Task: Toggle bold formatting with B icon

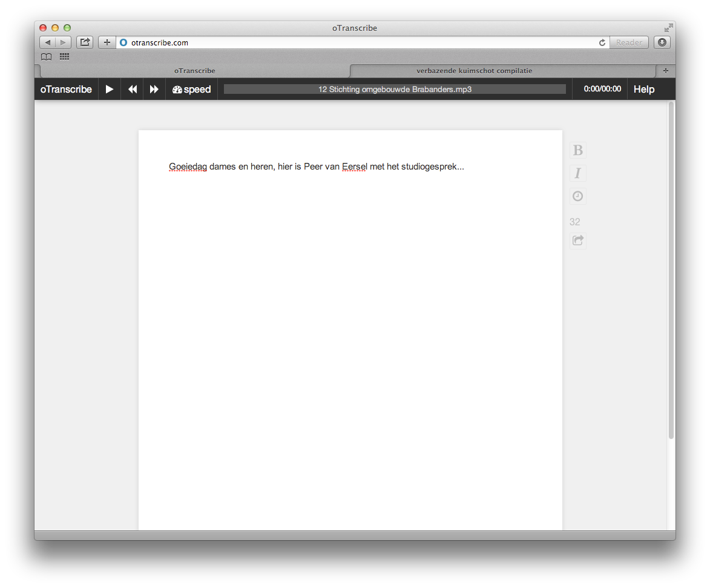Action: click(578, 151)
